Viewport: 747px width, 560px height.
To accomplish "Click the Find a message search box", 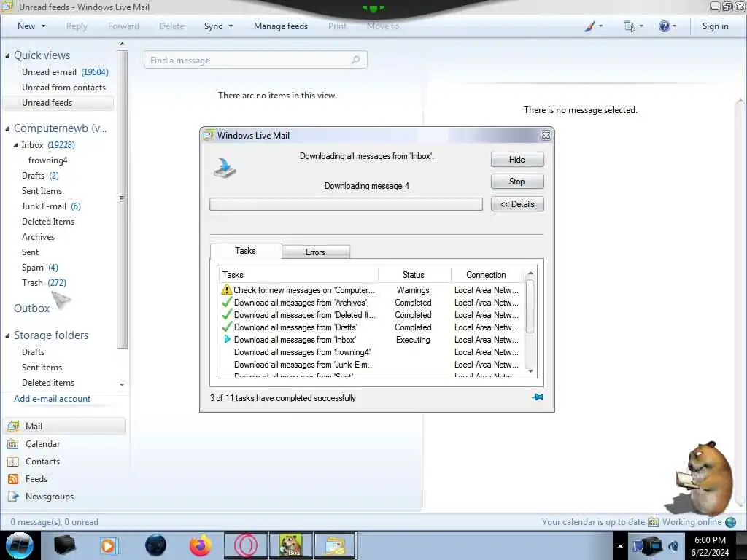I will point(255,60).
